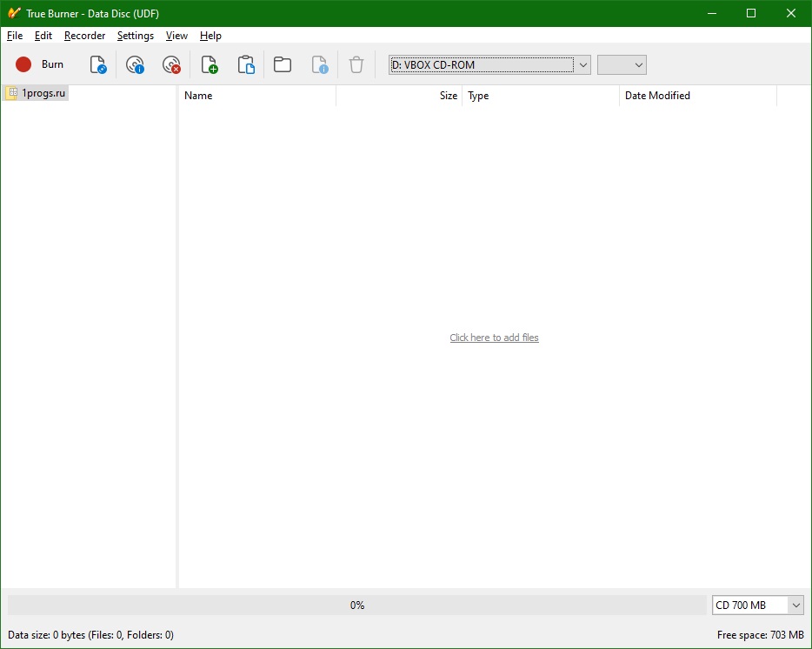Screen dimensions: 812x649
Task: Add files using the green plus document icon
Action: (x=209, y=64)
